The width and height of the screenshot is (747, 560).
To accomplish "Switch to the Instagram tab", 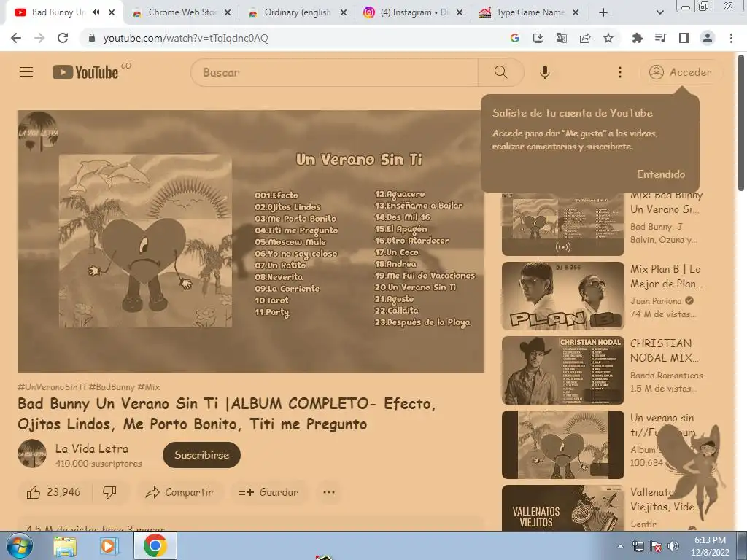I will [414, 12].
